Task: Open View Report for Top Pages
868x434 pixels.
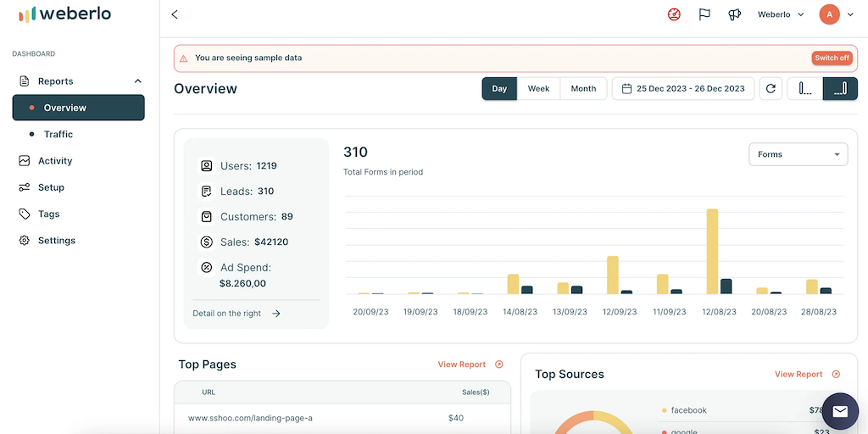Action: coord(470,364)
